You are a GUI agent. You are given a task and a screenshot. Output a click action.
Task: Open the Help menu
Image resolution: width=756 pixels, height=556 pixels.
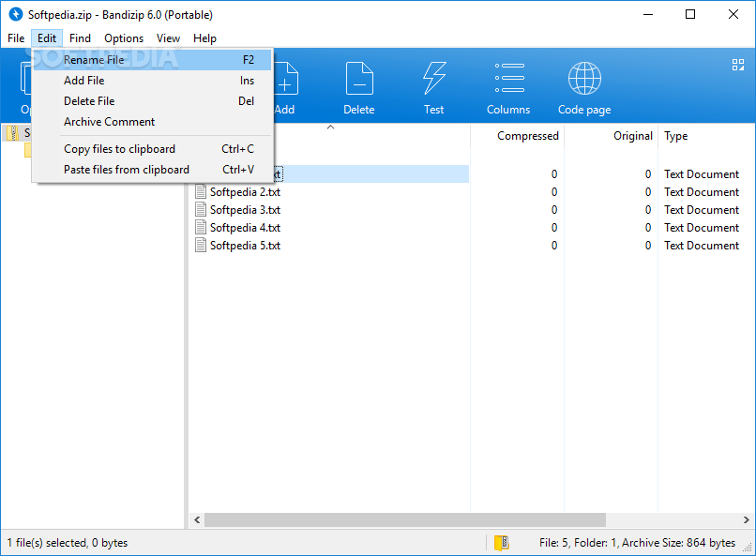coord(204,38)
